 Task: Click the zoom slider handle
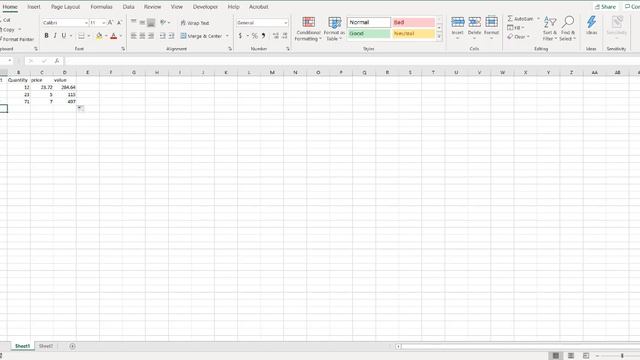pos(622,356)
